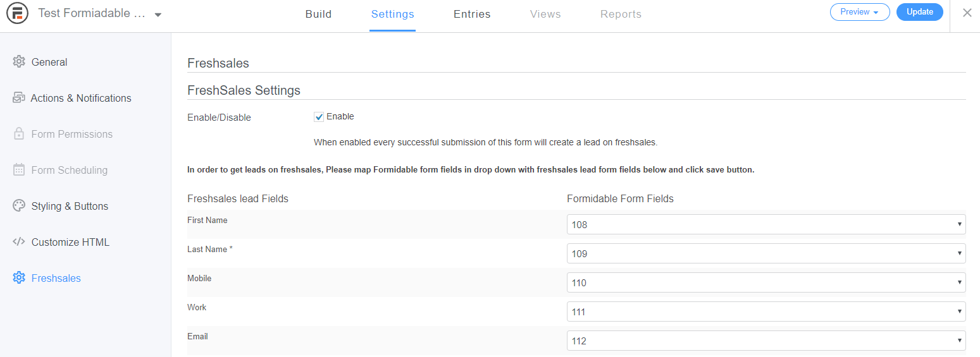This screenshot has width=980, height=357.
Task: Expand the Mobile field mapping dropdown
Action: [766, 282]
